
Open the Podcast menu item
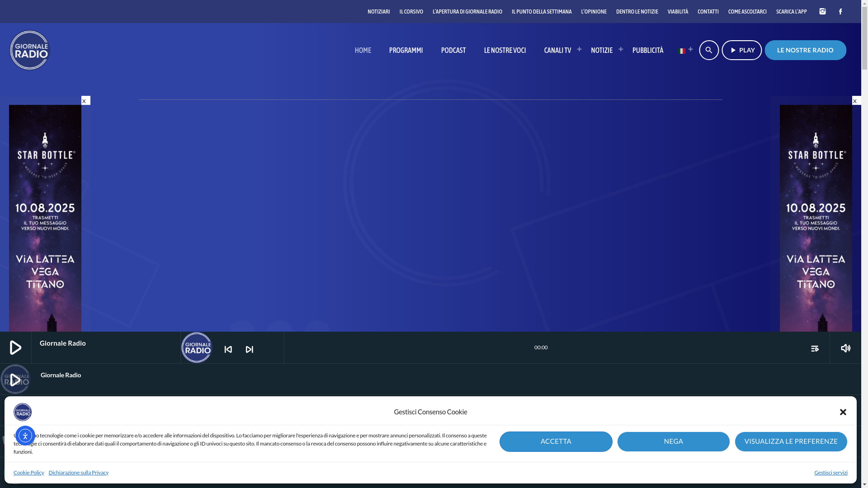[x=453, y=50]
